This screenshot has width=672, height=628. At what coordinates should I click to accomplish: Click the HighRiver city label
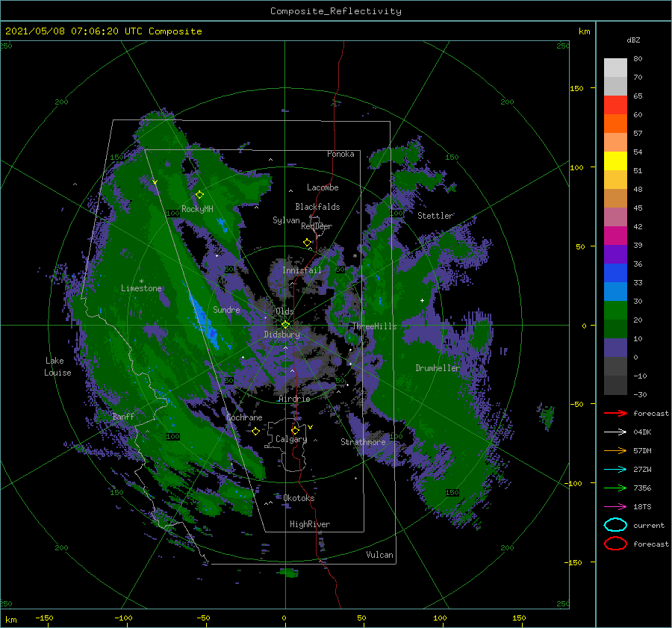click(x=310, y=524)
